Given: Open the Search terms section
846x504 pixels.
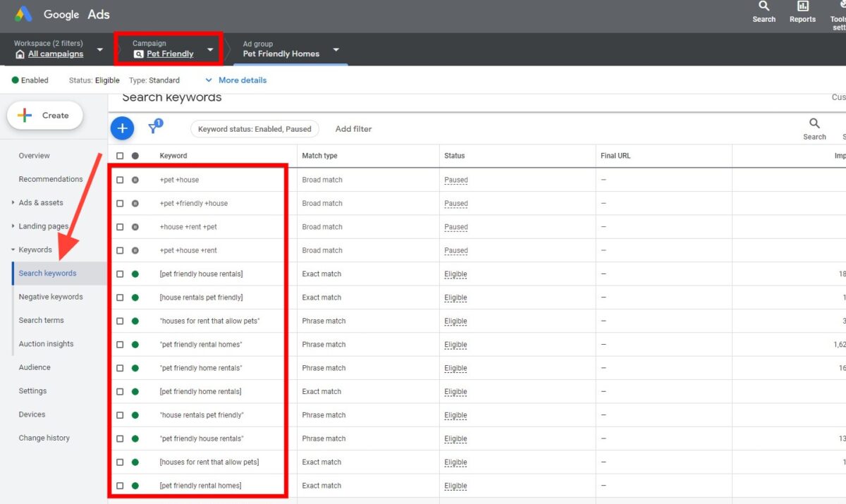Looking at the screenshot, I should [41, 319].
